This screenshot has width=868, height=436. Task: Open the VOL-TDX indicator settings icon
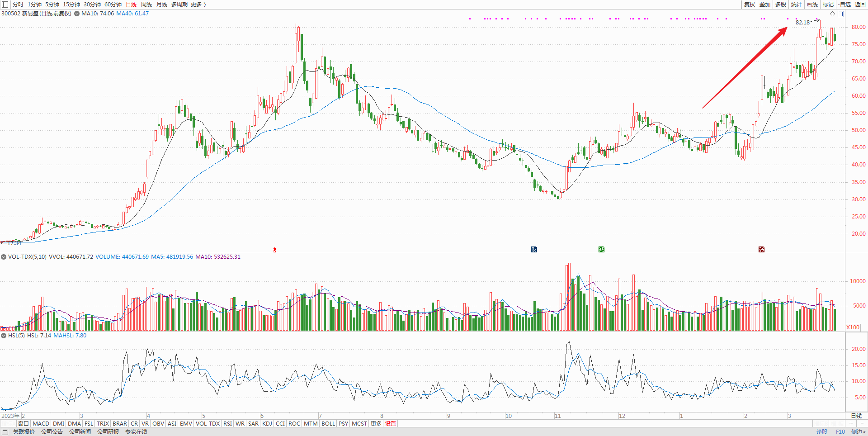[x=4, y=257]
